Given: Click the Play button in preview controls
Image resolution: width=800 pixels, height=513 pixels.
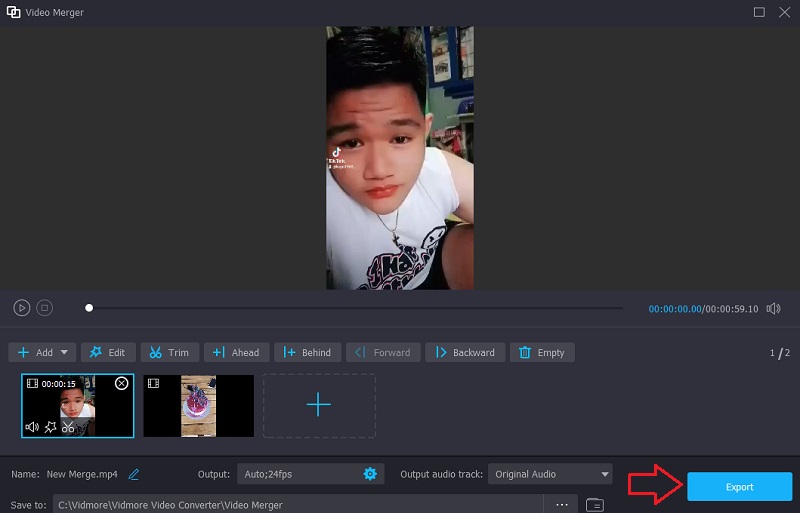Looking at the screenshot, I should pyautogui.click(x=22, y=308).
